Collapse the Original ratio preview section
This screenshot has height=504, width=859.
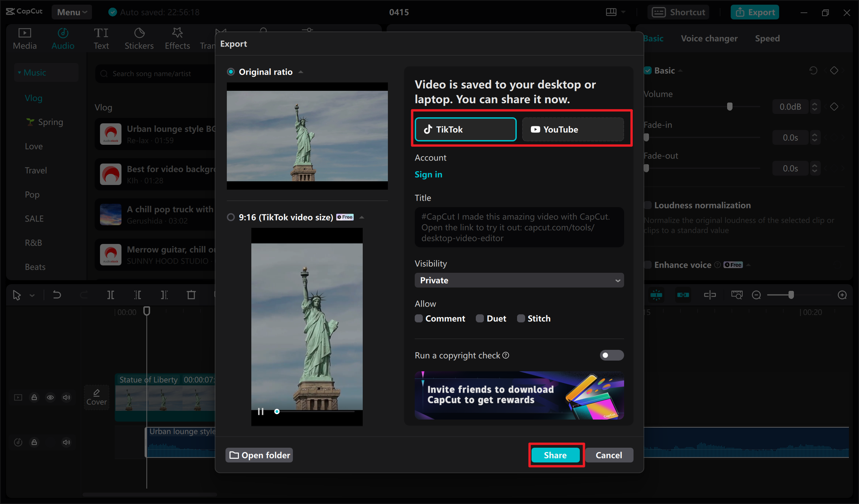[301, 72]
